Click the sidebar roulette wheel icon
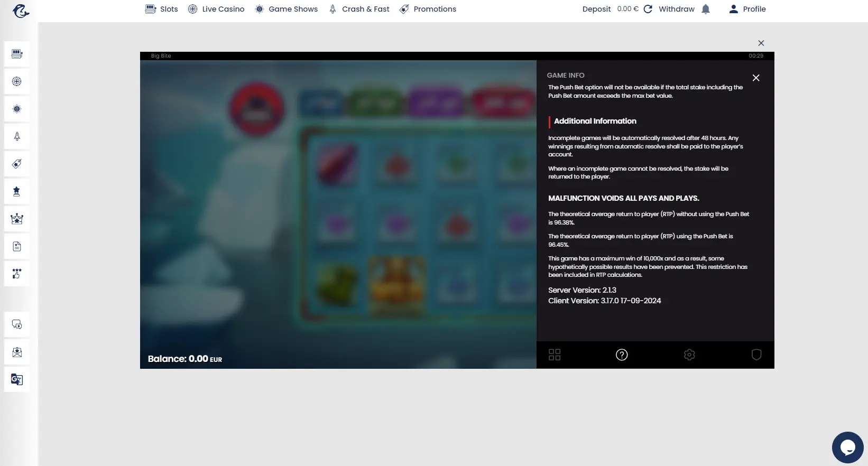Image resolution: width=868 pixels, height=466 pixels. coord(17,81)
